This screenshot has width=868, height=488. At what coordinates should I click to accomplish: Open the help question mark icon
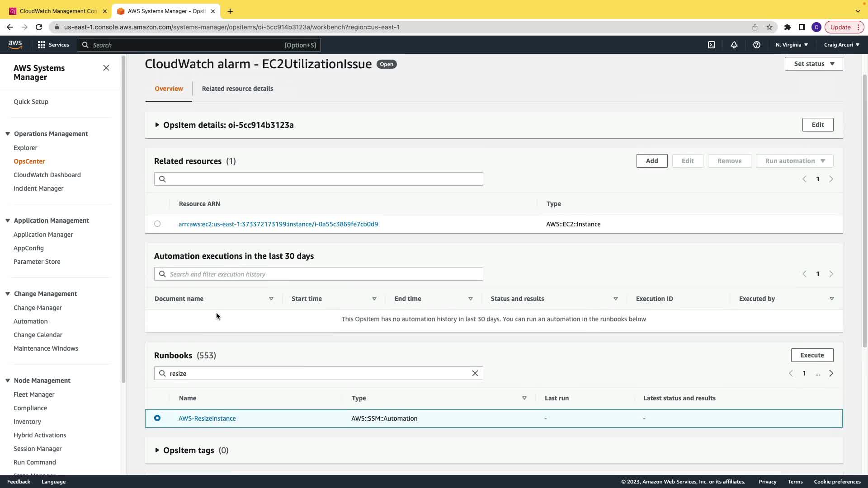756,45
